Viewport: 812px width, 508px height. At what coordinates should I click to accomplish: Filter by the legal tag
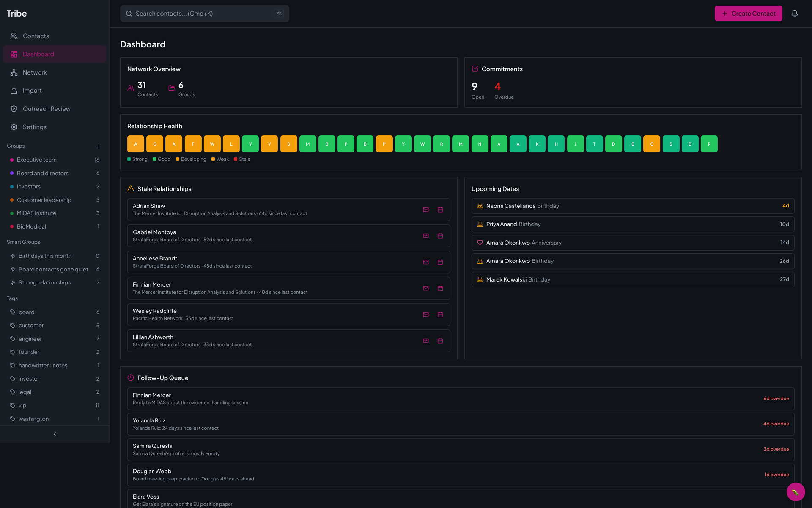[x=55, y=392]
